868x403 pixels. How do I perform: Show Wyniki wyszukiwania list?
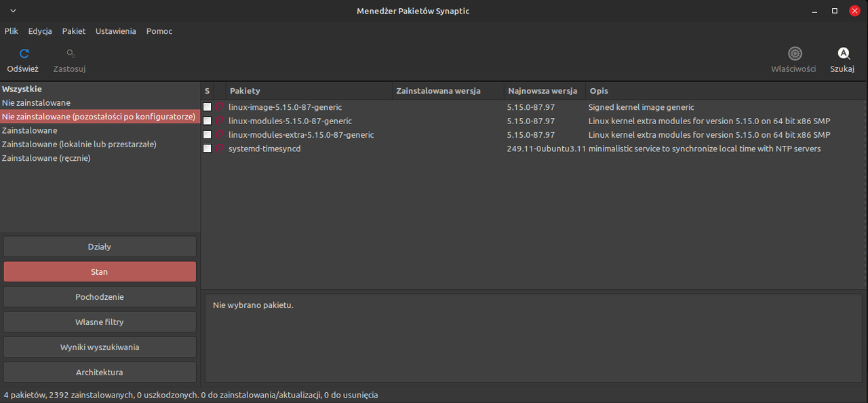click(100, 347)
